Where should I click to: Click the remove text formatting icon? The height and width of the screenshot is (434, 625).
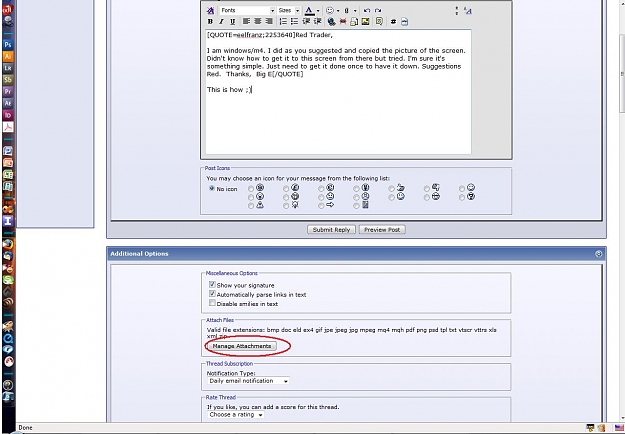(210, 11)
